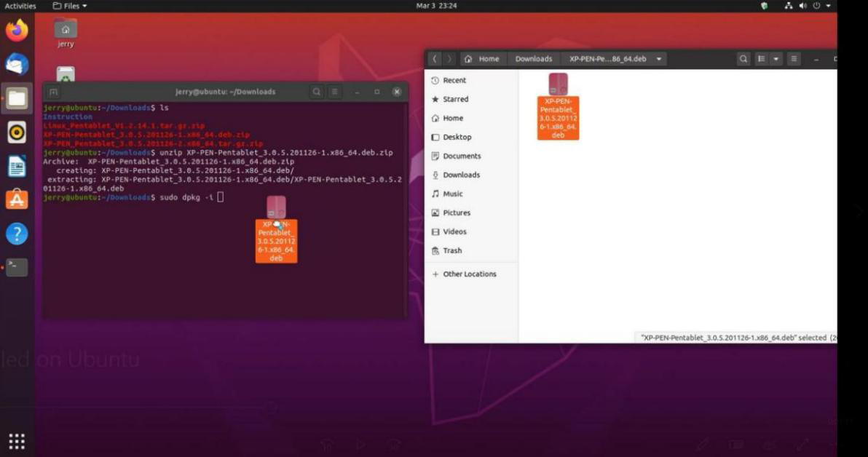Select Videos in the Files sidebar

(x=472, y=231)
